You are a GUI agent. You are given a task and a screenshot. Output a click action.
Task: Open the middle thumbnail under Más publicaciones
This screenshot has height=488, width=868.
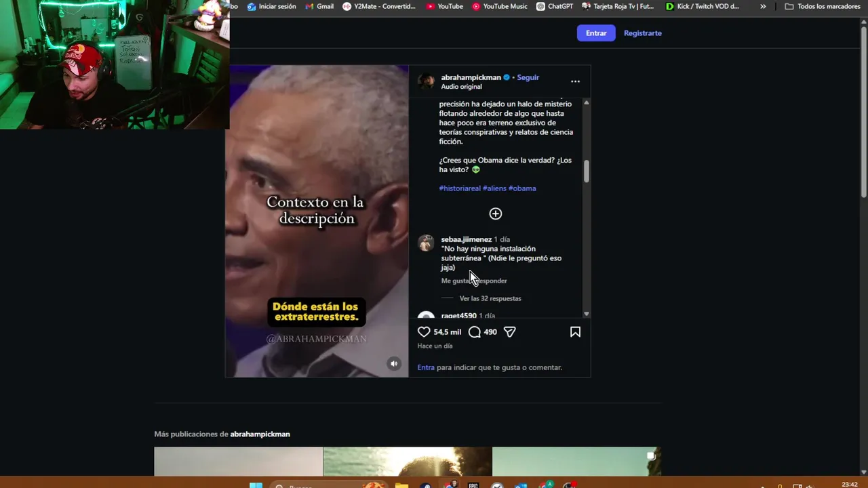click(408, 462)
